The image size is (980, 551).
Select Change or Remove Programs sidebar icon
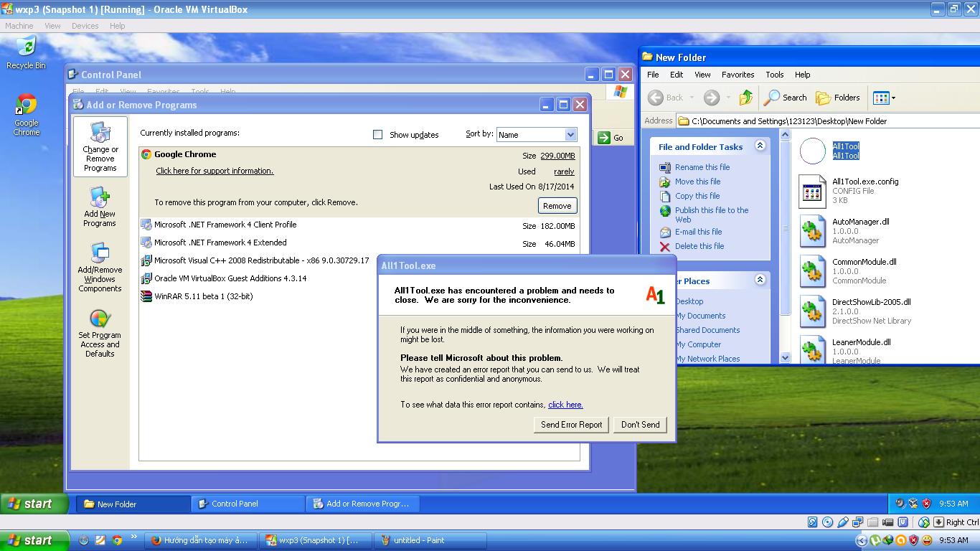100,146
